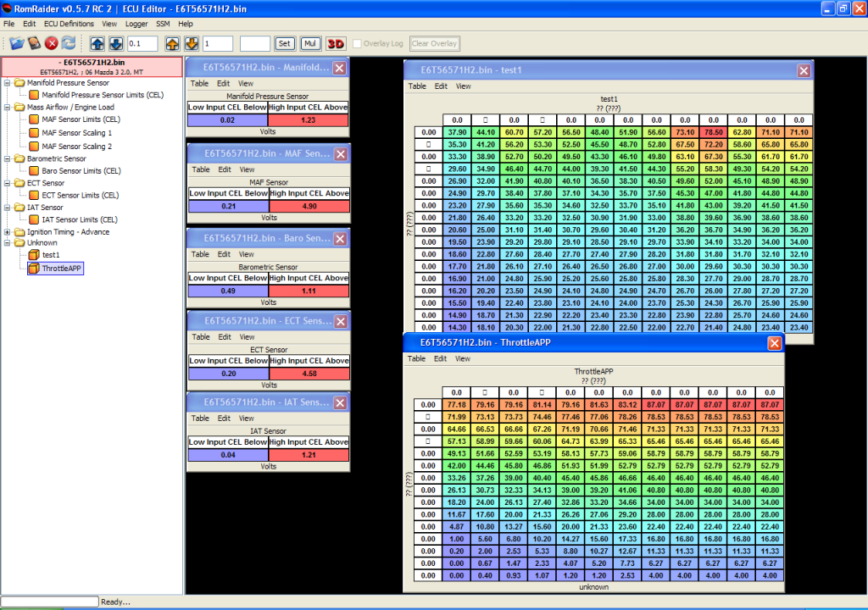Select MAF Sensor Scaling 2 in the tree

pos(76,147)
